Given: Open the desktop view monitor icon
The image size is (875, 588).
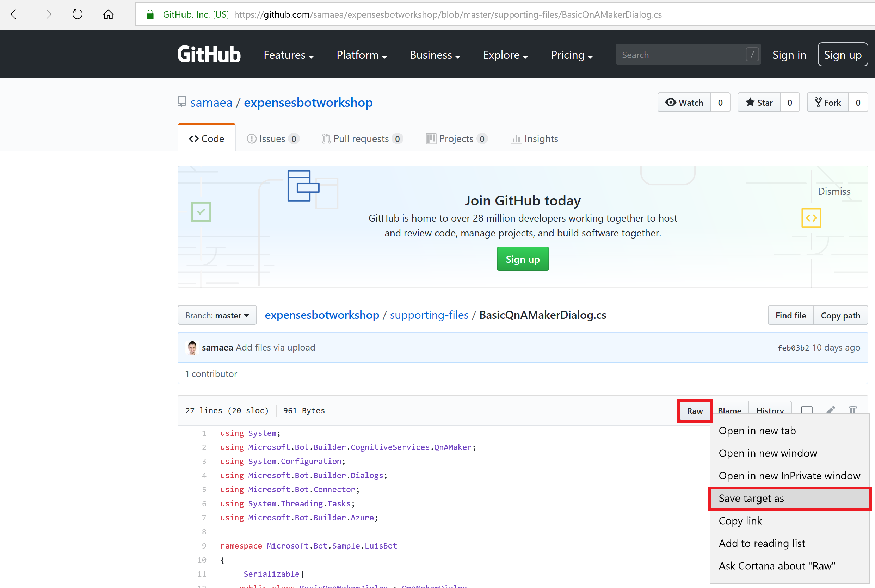Looking at the screenshot, I should (x=806, y=409).
